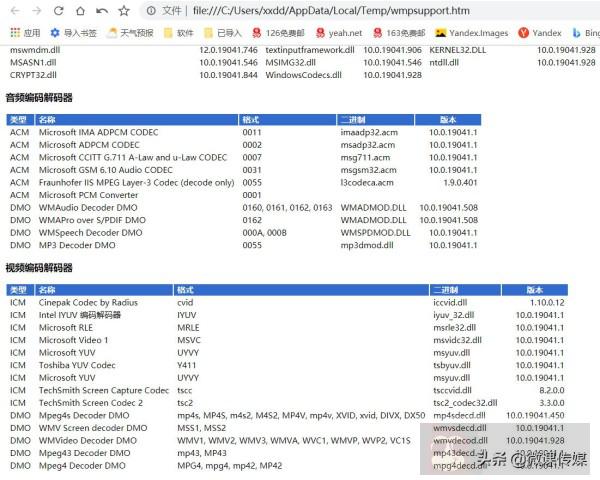Image resolution: width=600 pixels, height=480 pixels.
Task: Select Mpeg4s Decoder DMO entry
Action: pyautogui.click(x=84, y=416)
